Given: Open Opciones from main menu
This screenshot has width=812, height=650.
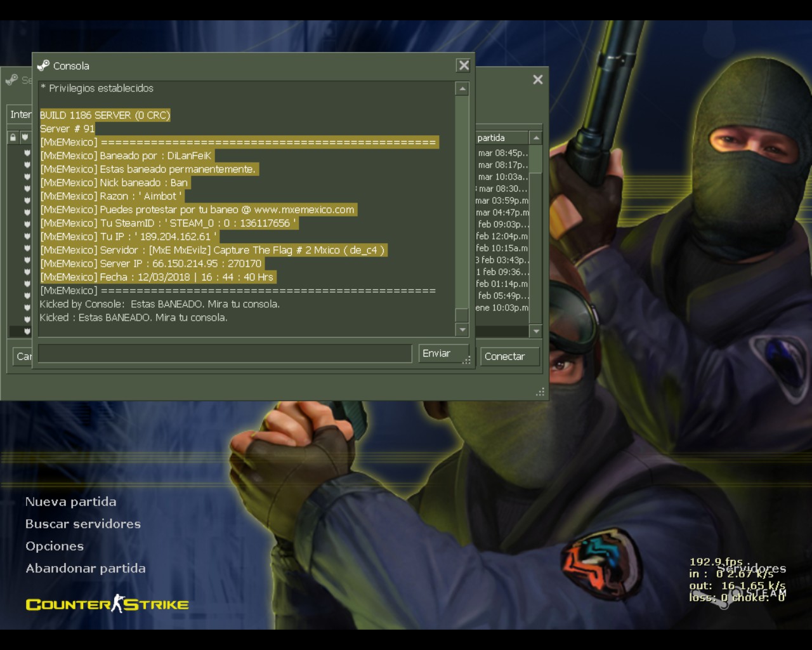Looking at the screenshot, I should [x=54, y=546].
